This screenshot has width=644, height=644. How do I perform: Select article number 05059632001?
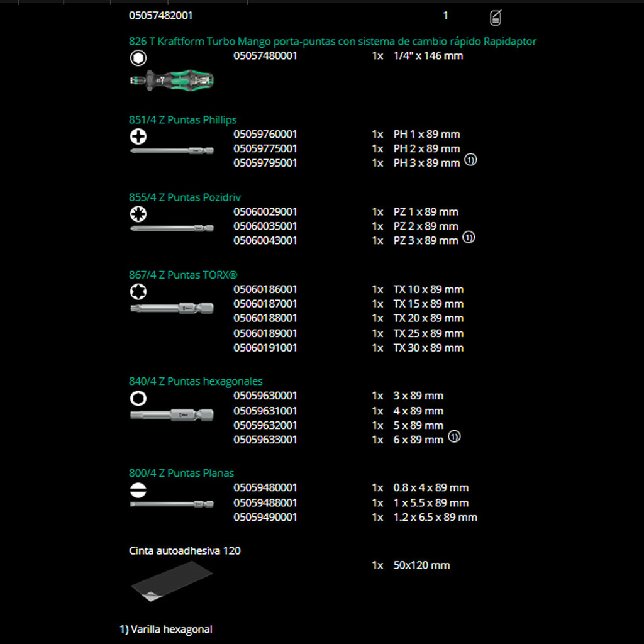(x=265, y=426)
